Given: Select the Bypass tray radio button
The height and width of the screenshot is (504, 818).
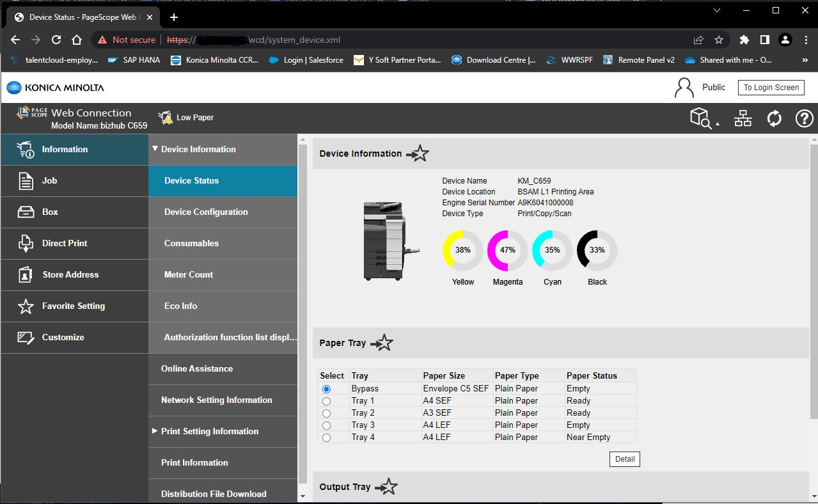Looking at the screenshot, I should pos(327,389).
